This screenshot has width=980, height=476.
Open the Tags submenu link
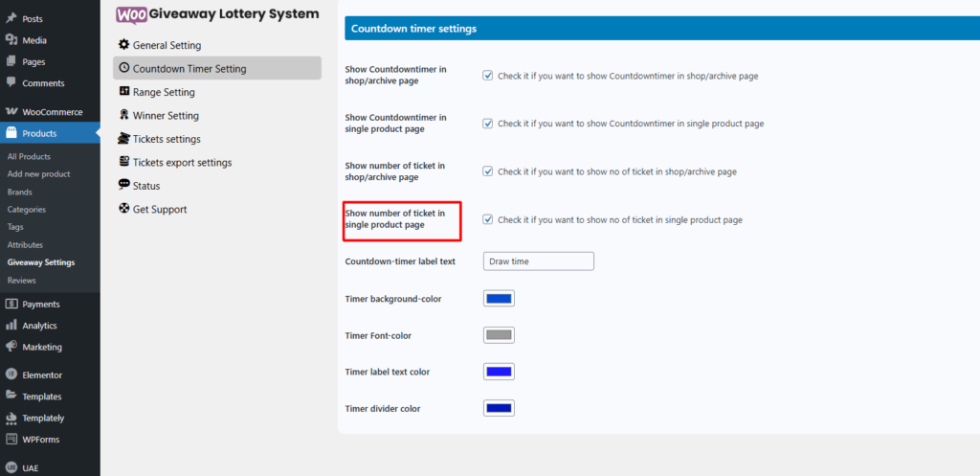click(x=15, y=227)
